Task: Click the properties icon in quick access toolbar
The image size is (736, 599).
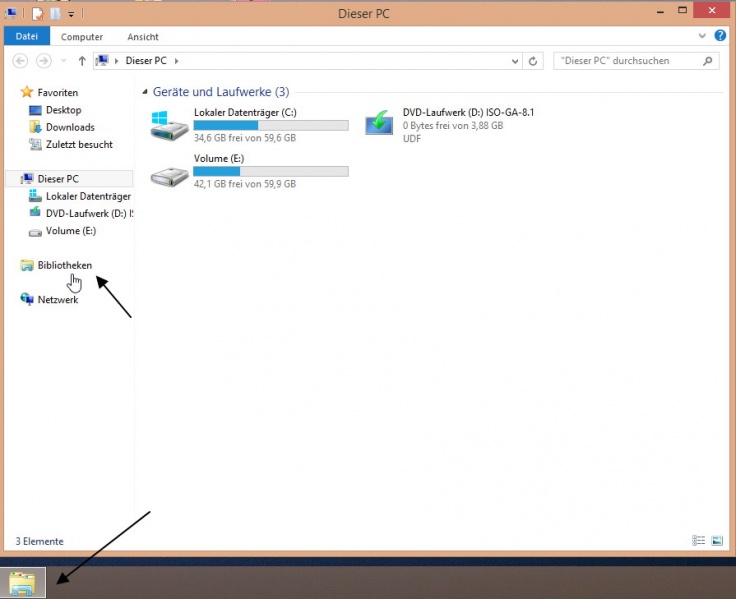Action: coord(38,14)
